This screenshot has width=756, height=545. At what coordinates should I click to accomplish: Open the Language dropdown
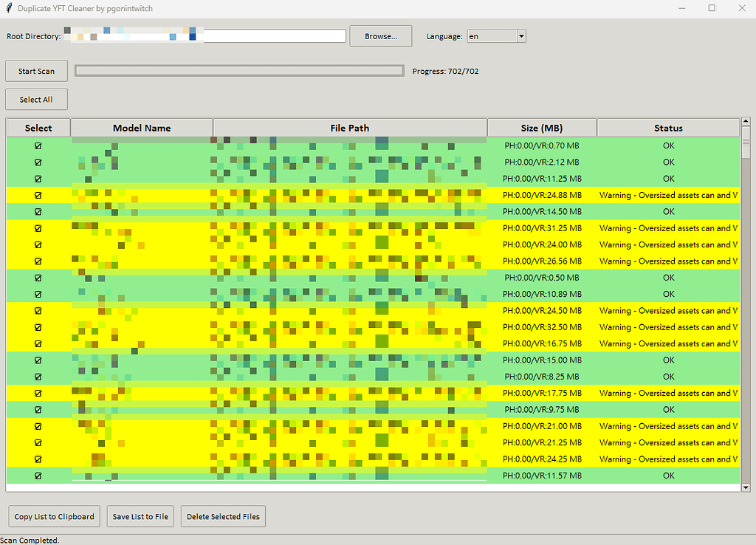pyautogui.click(x=520, y=35)
